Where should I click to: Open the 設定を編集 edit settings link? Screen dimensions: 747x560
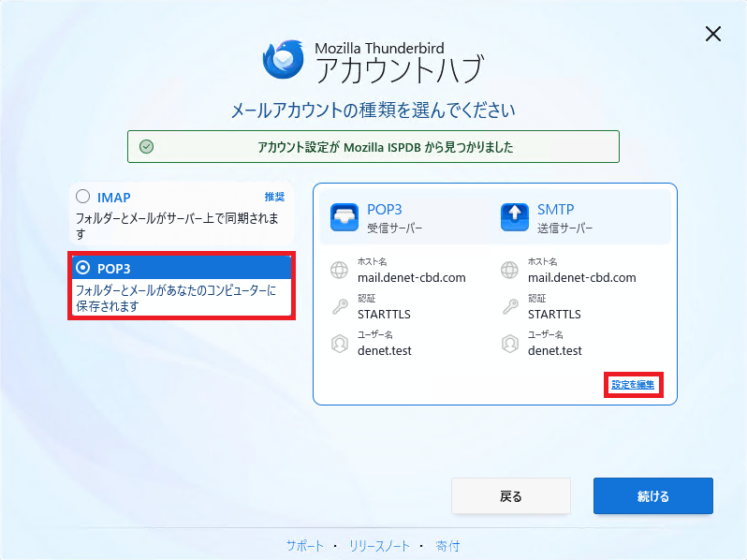point(633,385)
